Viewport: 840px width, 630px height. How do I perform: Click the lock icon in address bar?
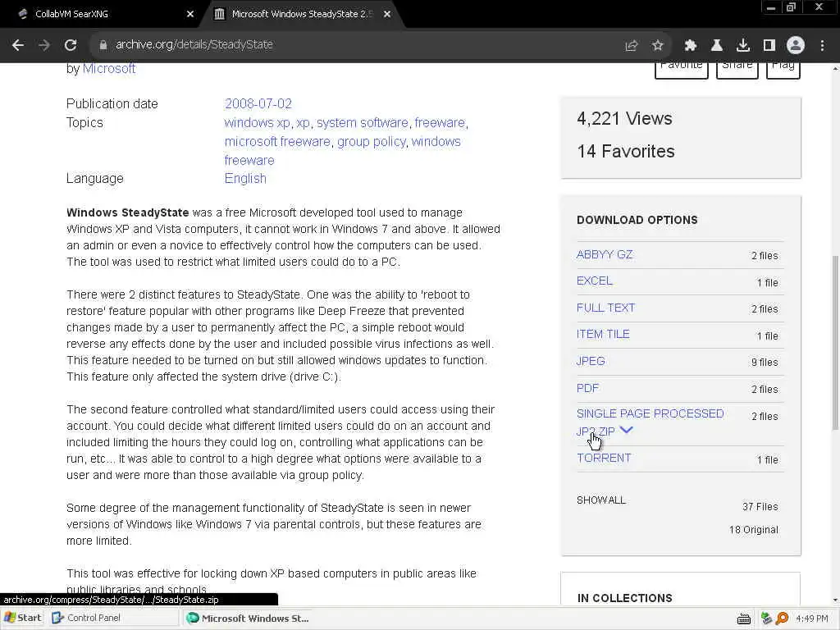pyautogui.click(x=103, y=45)
